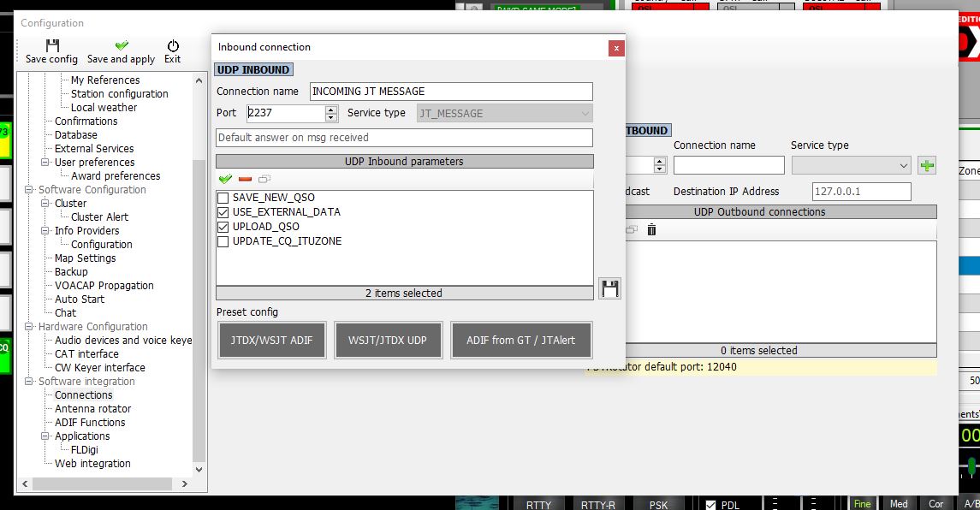Open ADIF Functions tree item
Image resolution: width=980 pixels, height=510 pixels.
click(x=90, y=423)
